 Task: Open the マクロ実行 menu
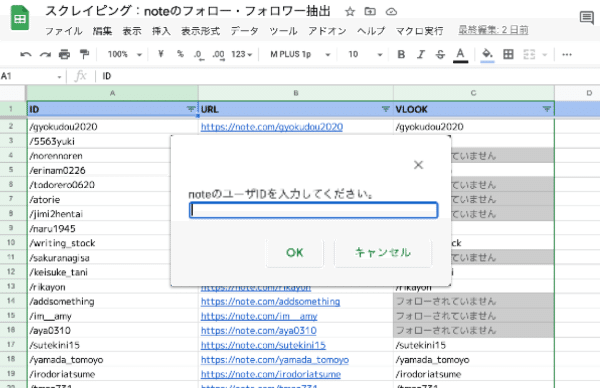[419, 31]
